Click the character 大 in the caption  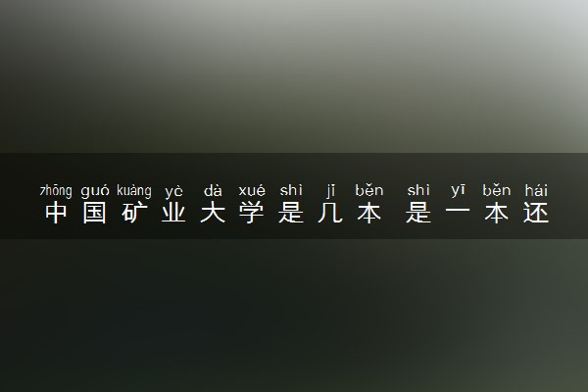213,213
